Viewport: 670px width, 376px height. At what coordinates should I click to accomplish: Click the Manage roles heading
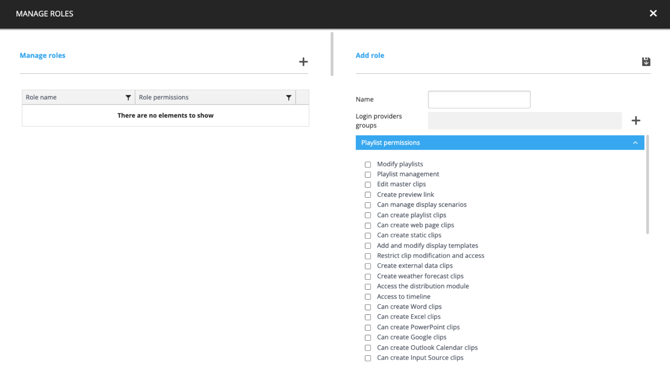[42, 55]
